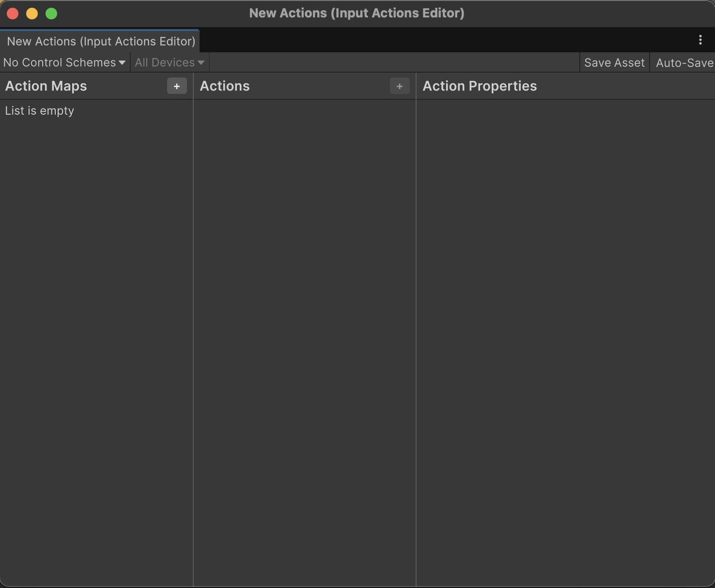Click the empty Action Properties panel area
The width and height of the screenshot is (715, 588).
(x=565, y=339)
